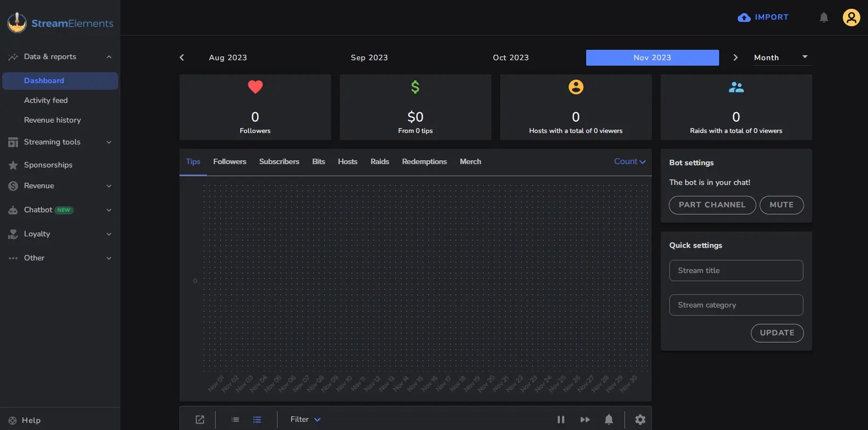Pause the activity feed
The height and width of the screenshot is (430, 868).
(x=561, y=420)
